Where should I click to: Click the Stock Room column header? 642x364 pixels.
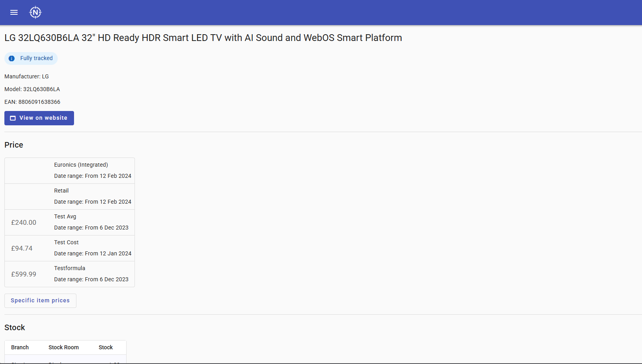pyautogui.click(x=64, y=347)
